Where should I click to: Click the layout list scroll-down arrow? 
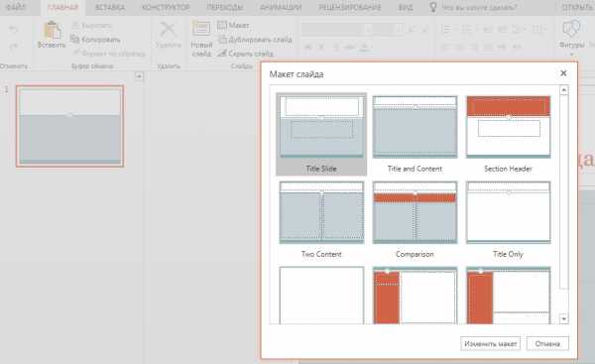(x=564, y=318)
